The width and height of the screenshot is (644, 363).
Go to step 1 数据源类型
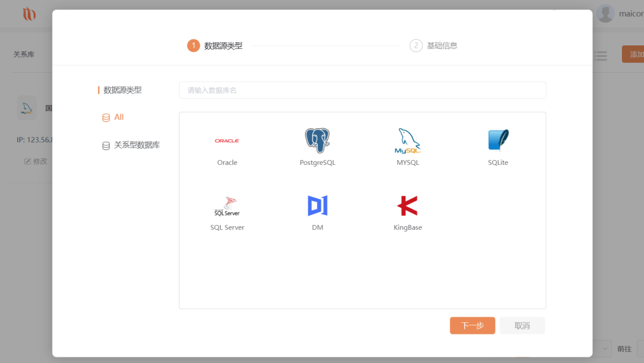[x=215, y=45]
